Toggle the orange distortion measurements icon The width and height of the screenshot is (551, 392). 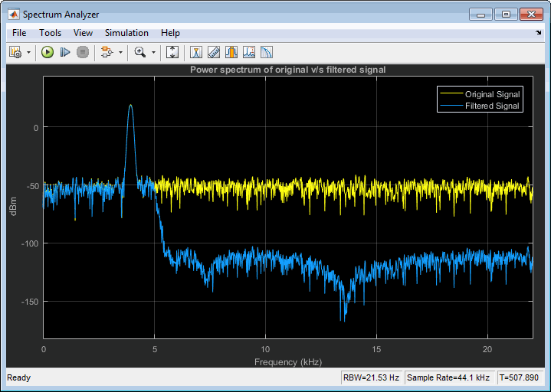pyautogui.click(x=231, y=52)
